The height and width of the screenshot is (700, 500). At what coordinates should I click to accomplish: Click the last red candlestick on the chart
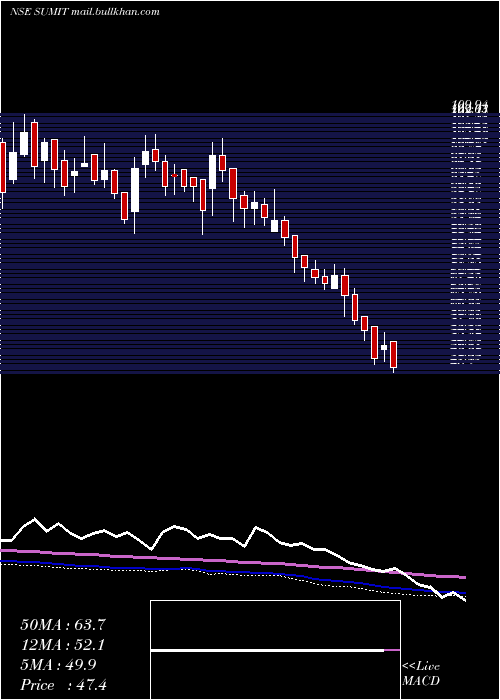393,356
